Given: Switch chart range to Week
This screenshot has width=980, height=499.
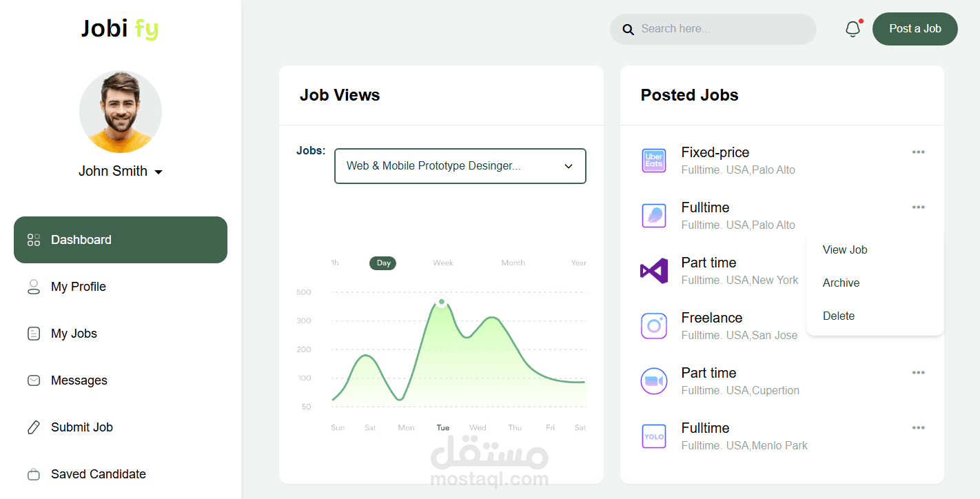Looking at the screenshot, I should pos(442,263).
